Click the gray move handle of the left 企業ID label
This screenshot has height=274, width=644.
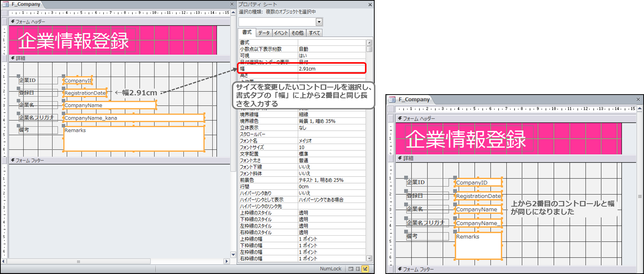[19, 76]
